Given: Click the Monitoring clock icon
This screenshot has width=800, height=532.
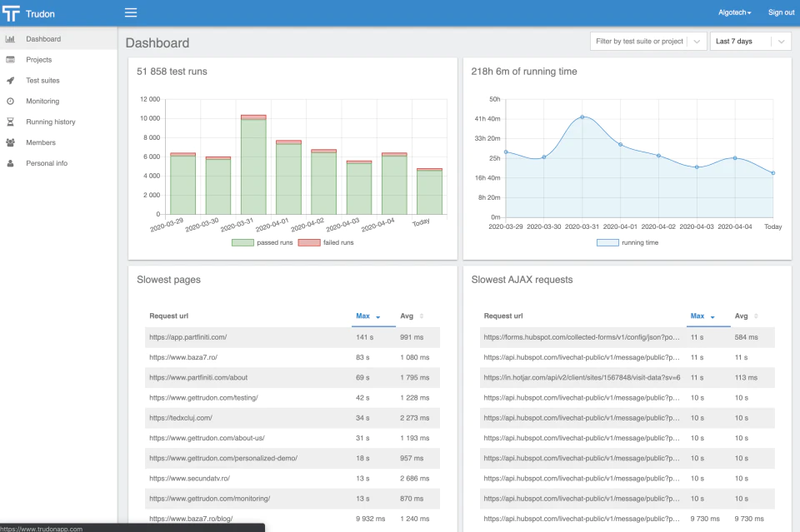Looking at the screenshot, I should coord(10,101).
